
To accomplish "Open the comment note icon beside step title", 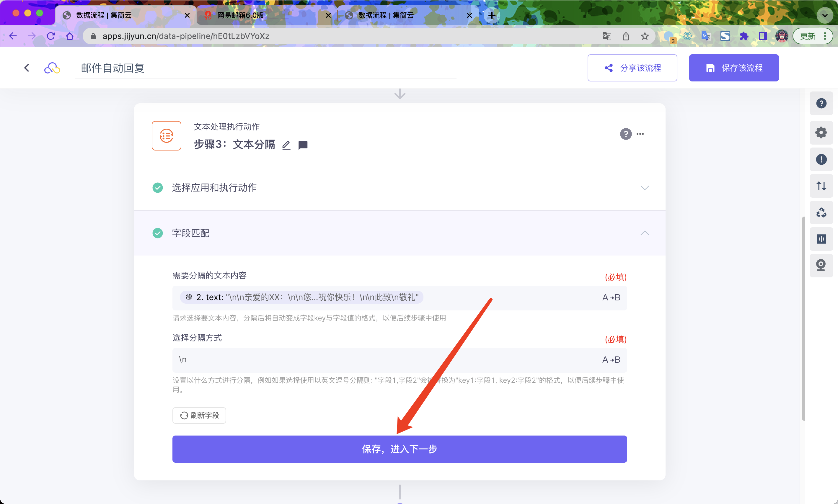I will pos(303,145).
